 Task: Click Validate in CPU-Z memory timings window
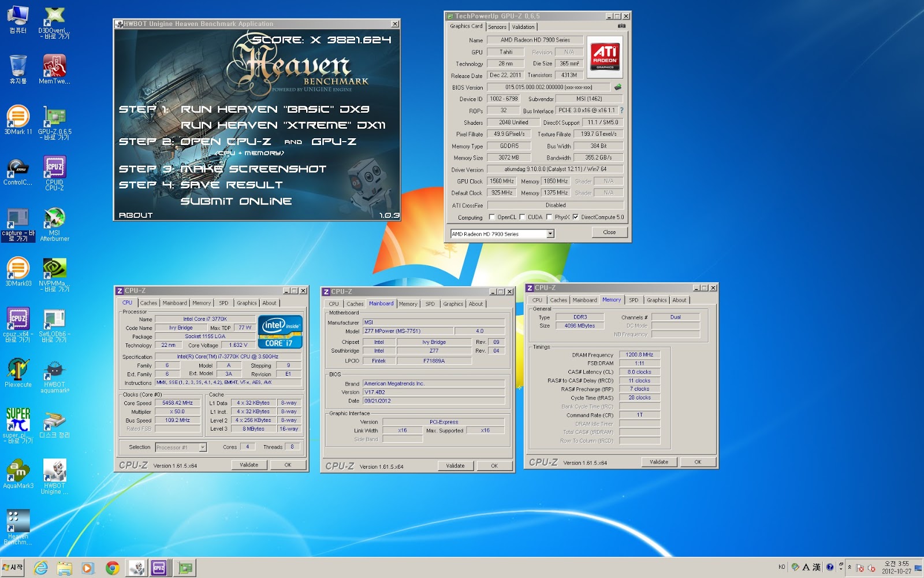(659, 462)
